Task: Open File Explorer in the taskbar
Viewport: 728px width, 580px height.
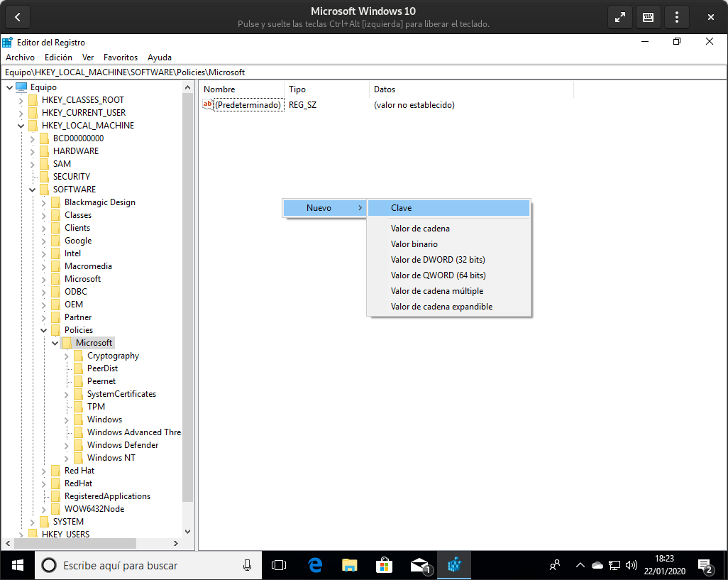Action: [x=350, y=565]
